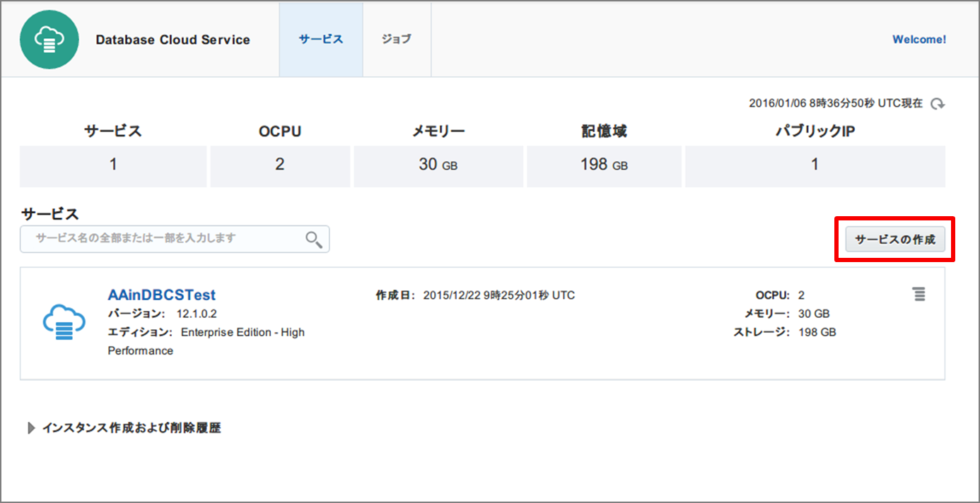This screenshot has width=980, height=503.
Task: Switch to the サービス tab
Action: [321, 40]
